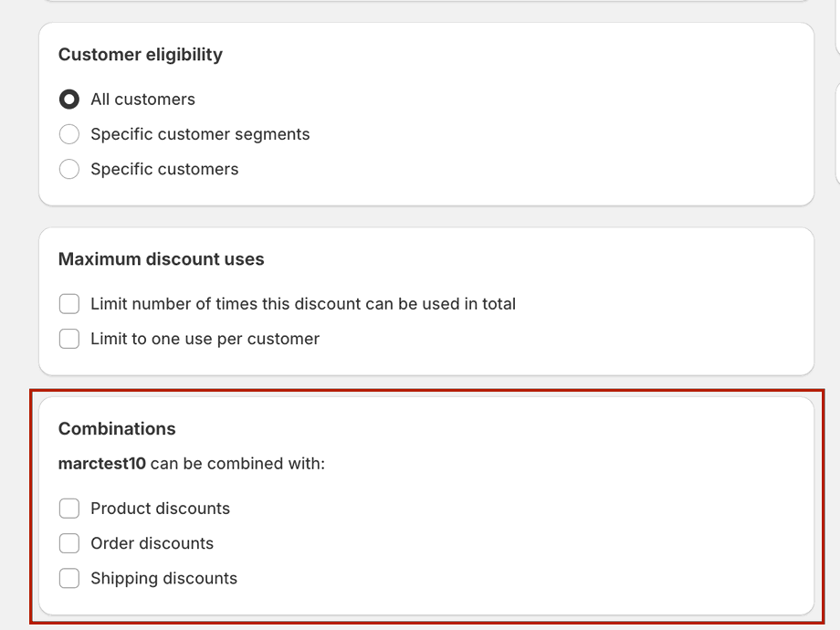Click the Maximum discount uses heading
The width and height of the screenshot is (840, 630).
coord(161,259)
